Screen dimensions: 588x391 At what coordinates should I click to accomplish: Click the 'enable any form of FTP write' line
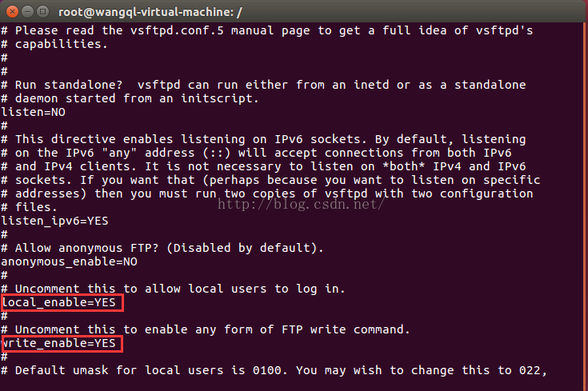[206, 330]
